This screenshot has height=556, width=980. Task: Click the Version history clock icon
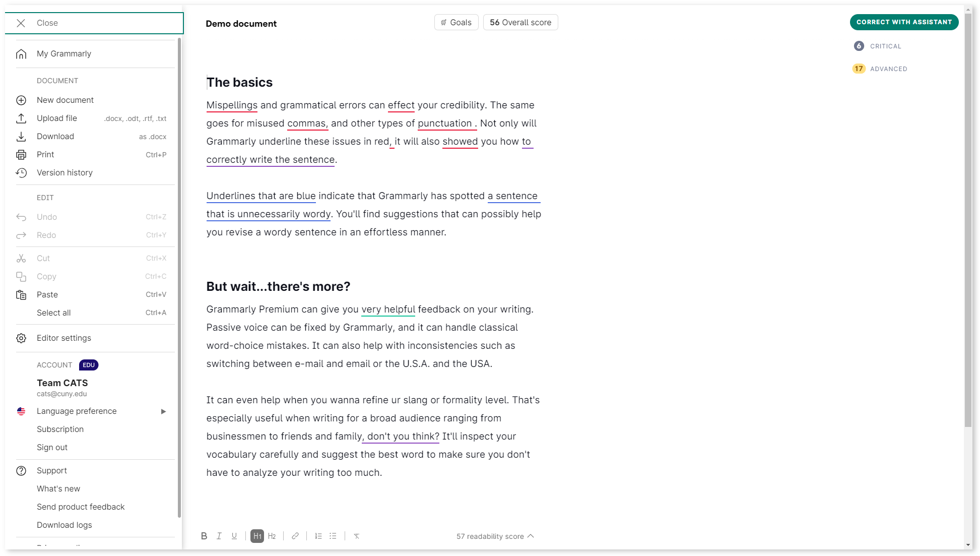pos(21,173)
